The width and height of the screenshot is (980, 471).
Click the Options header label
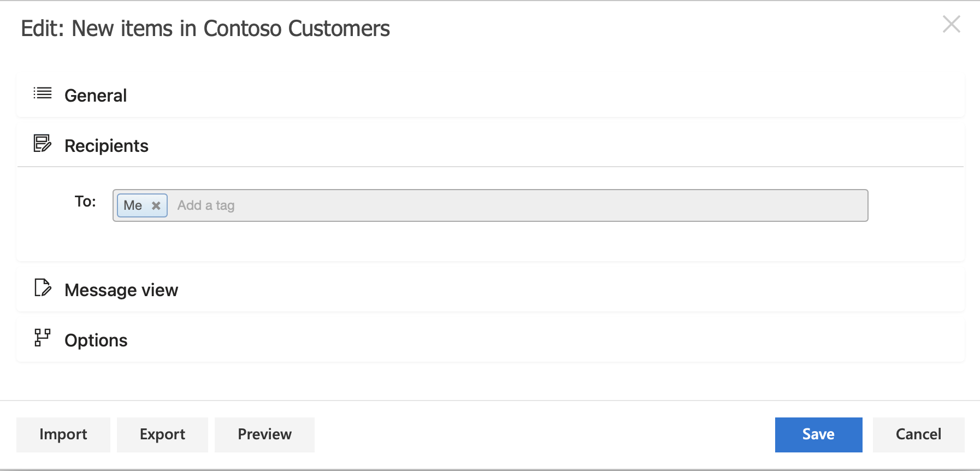96,340
